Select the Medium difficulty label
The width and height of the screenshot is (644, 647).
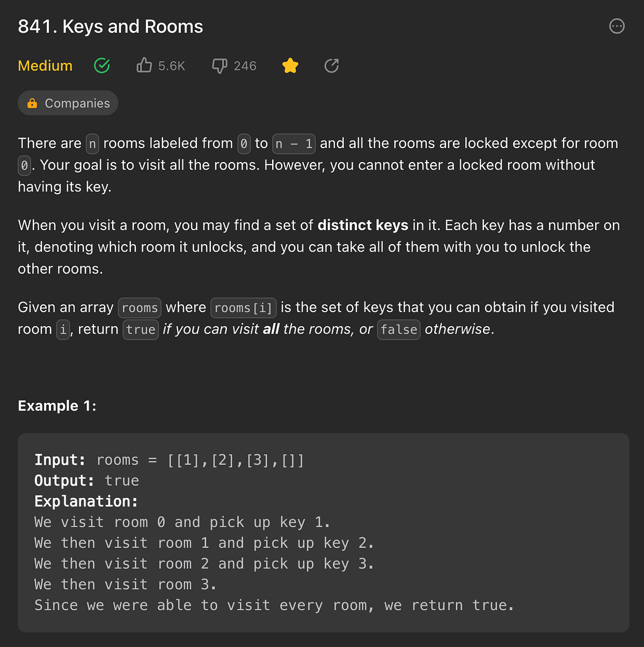pos(45,65)
